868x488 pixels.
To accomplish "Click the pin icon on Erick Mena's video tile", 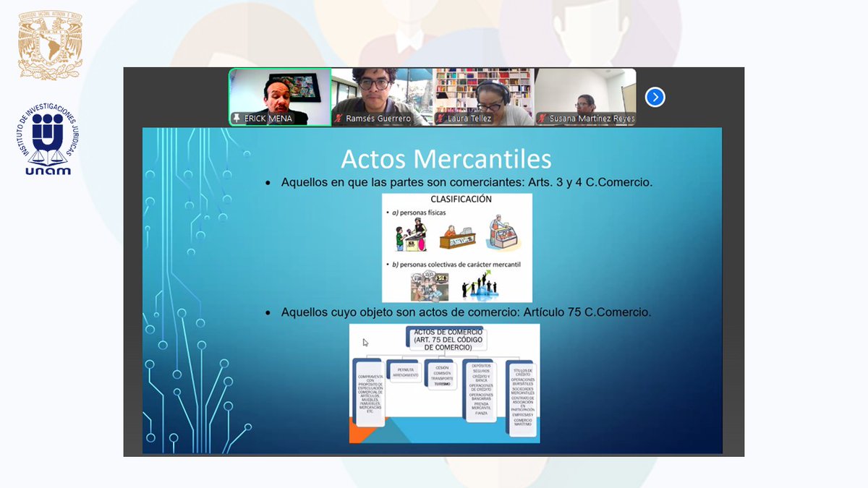I will [x=238, y=117].
